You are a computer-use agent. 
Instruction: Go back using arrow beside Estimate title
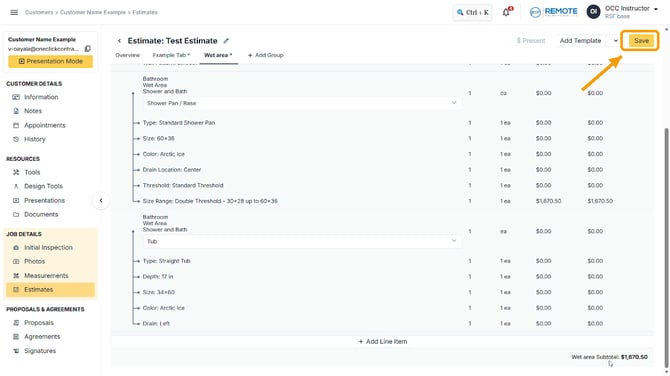tap(119, 41)
